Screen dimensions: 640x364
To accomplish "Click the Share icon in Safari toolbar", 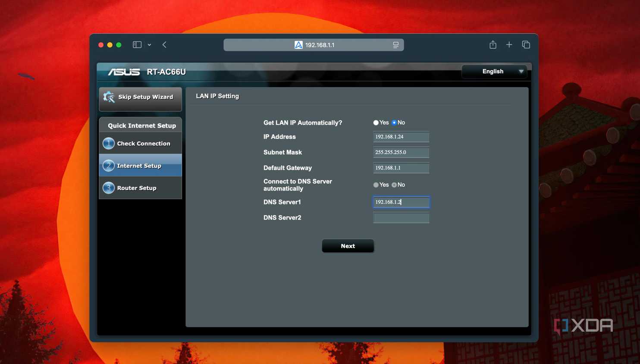I will point(493,44).
